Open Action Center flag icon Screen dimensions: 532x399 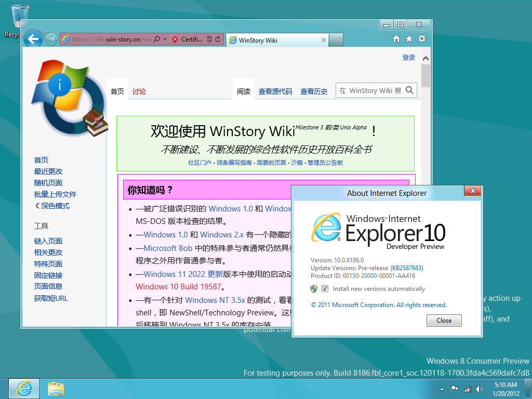click(x=454, y=389)
